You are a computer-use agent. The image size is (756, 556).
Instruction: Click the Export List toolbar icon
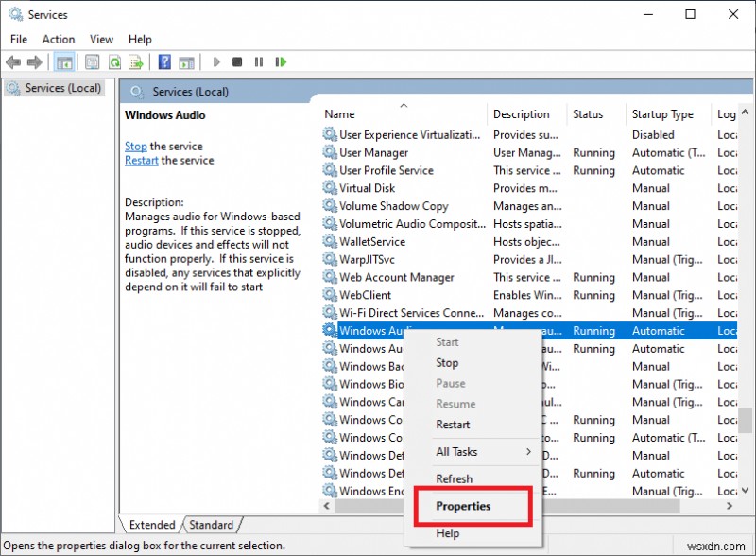tap(136, 62)
